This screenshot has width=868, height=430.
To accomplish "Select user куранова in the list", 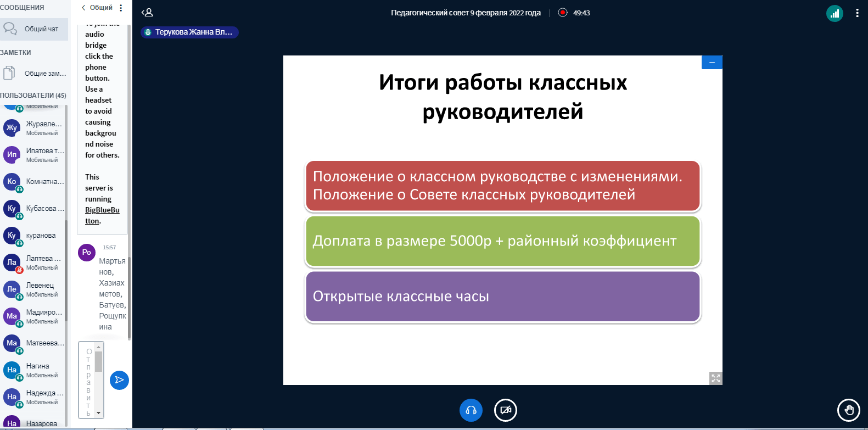I will [x=33, y=236].
